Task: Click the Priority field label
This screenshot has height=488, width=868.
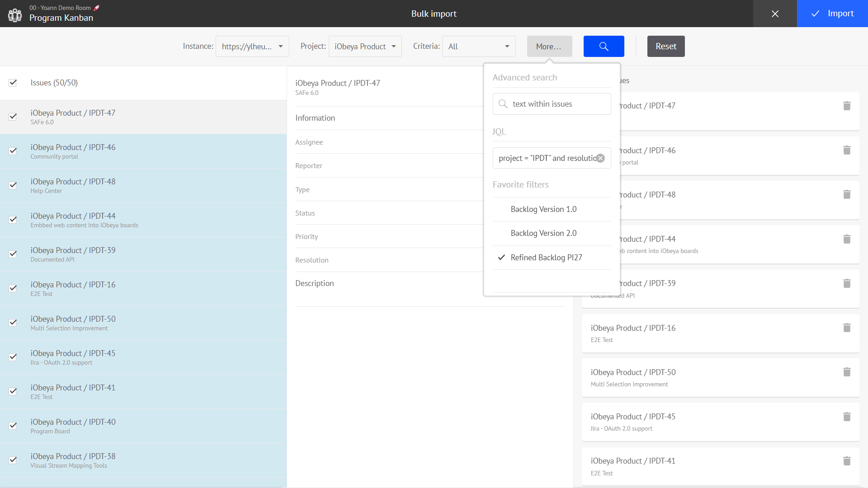Action: pos(307,237)
